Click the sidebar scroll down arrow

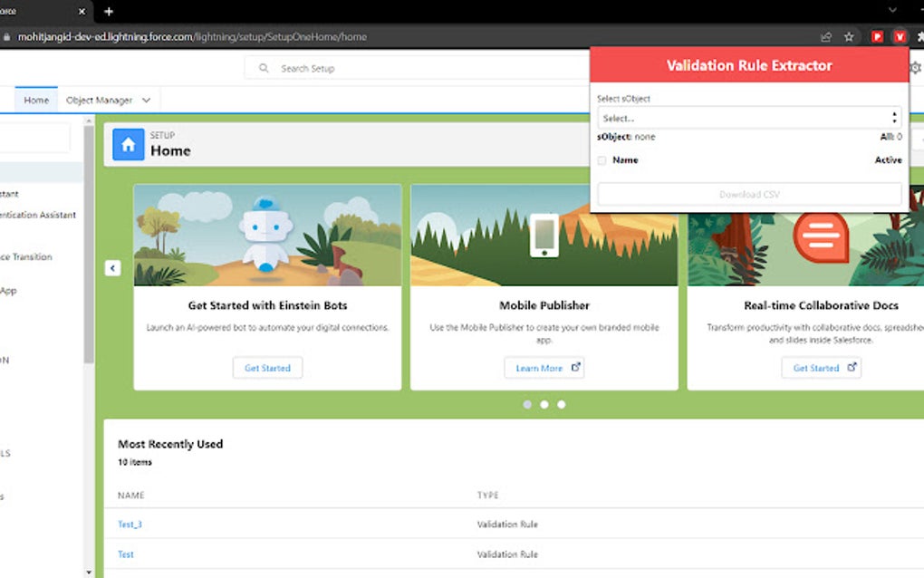(x=89, y=572)
